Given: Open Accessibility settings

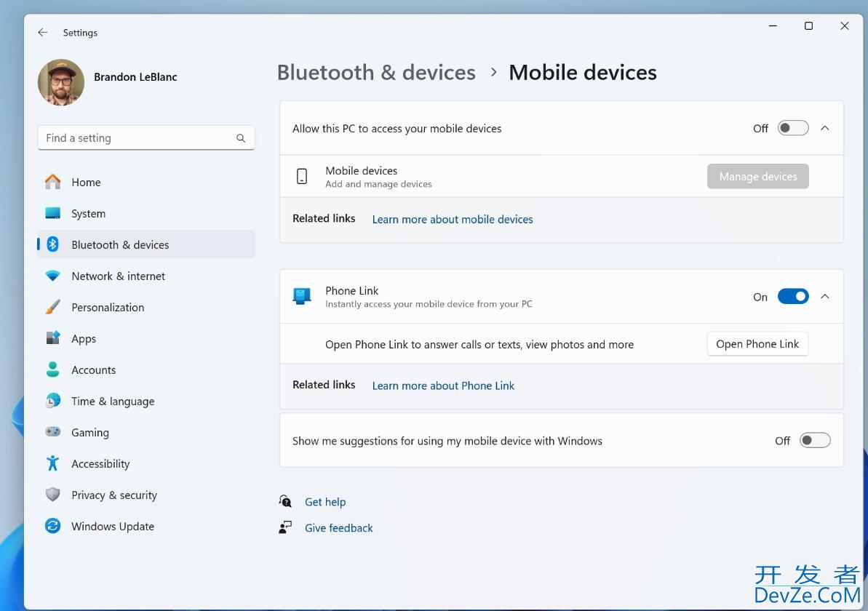Looking at the screenshot, I should click(146, 463).
